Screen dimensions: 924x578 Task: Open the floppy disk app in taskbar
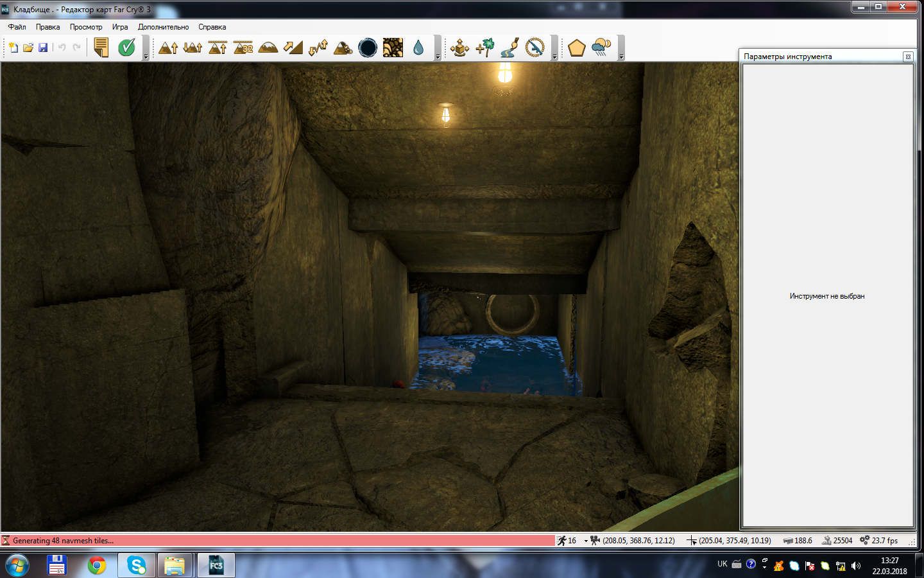(x=57, y=565)
